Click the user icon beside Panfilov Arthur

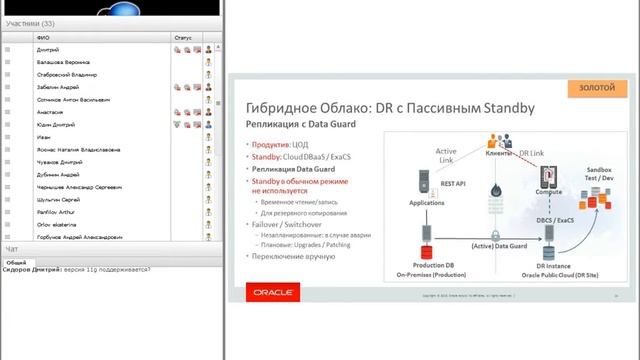tap(209, 212)
